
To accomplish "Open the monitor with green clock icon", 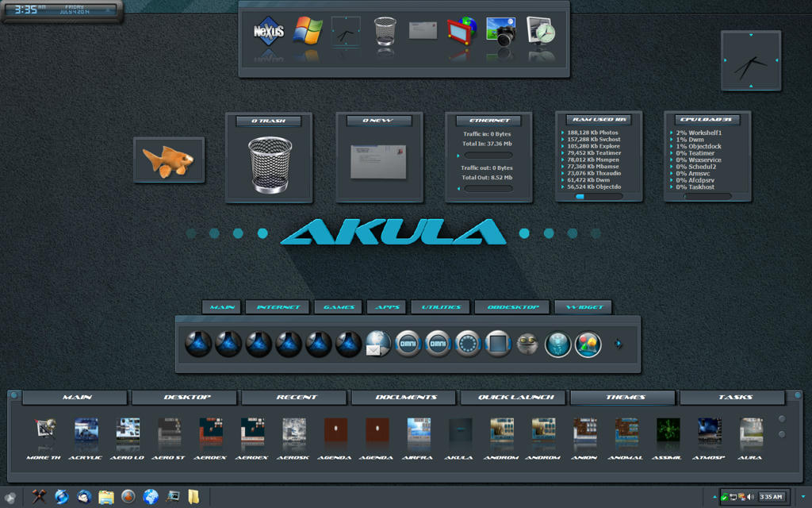I will click(x=540, y=31).
